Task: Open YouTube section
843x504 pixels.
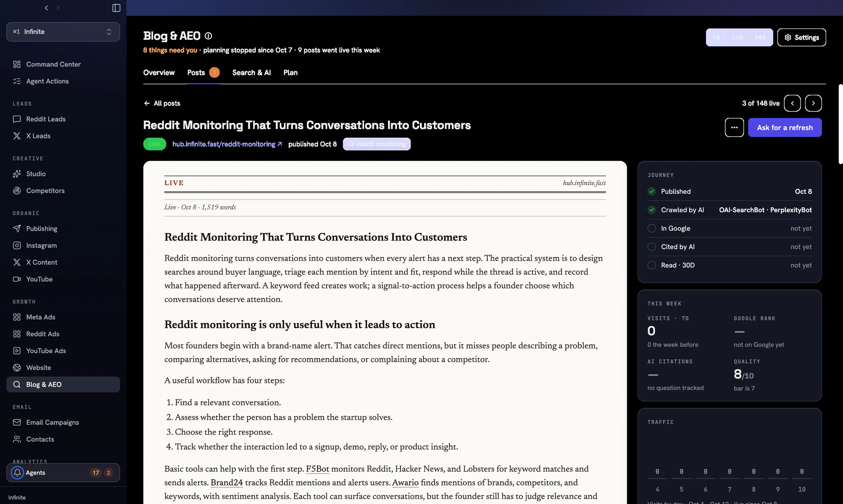Action: pyautogui.click(x=63, y=279)
